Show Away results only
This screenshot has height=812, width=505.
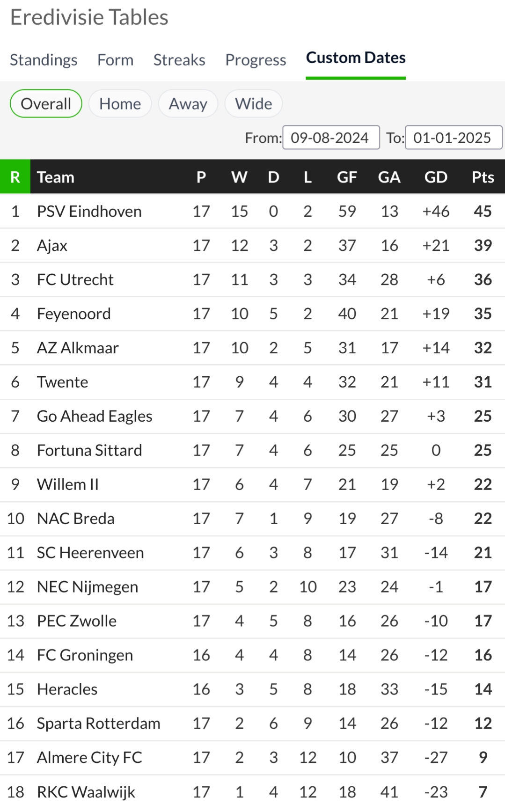188,103
